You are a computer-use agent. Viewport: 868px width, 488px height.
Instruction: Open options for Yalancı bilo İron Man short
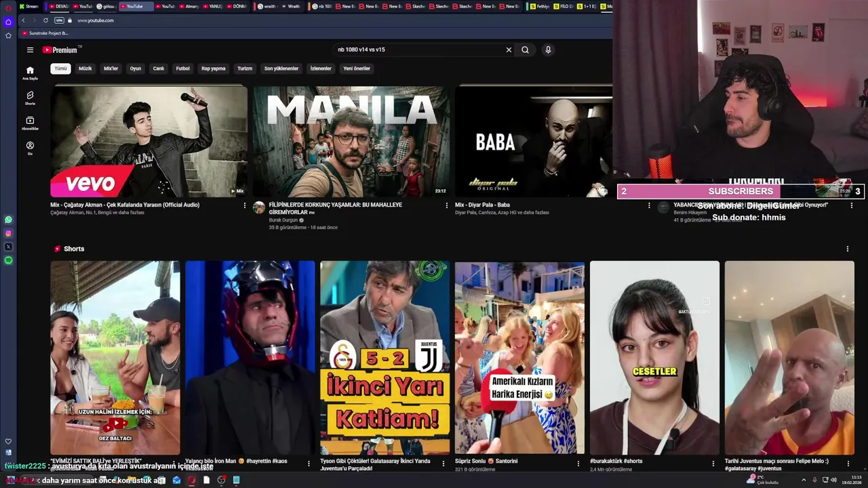309,464
